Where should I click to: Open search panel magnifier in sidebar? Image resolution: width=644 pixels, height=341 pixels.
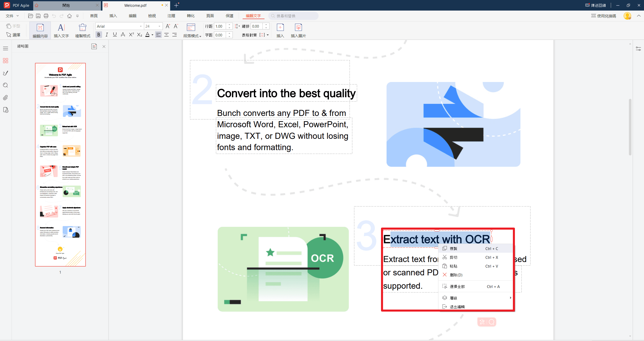pyautogui.click(x=6, y=85)
